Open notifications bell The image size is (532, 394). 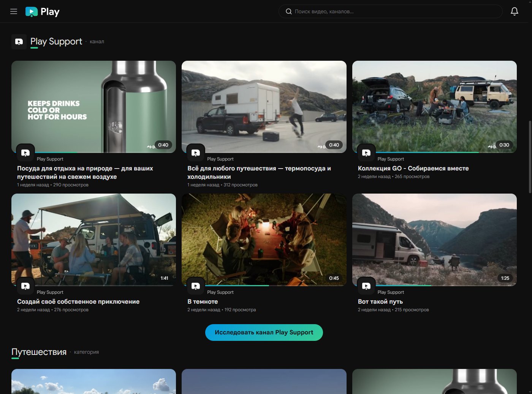pos(514,11)
